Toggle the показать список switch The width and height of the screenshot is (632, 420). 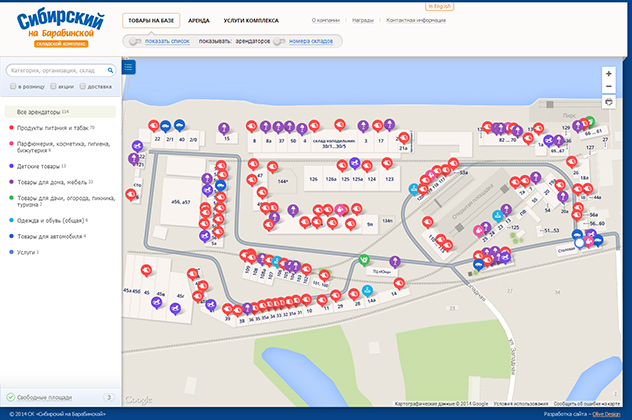135,41
